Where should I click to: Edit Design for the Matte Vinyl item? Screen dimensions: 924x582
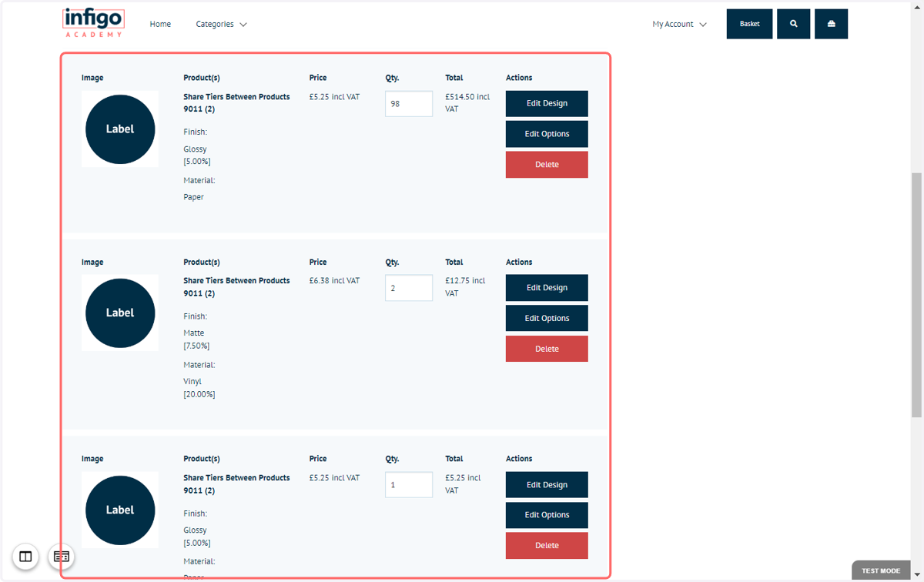click(x=547, y=288)
